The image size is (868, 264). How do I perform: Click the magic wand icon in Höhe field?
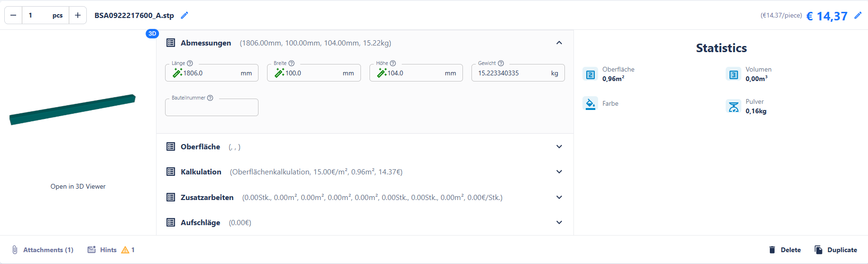pos(382,73)
